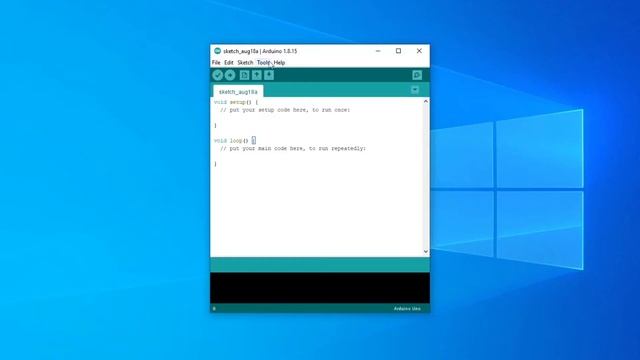Click the editor scrollbar down arrow

(x=426, y=251)
